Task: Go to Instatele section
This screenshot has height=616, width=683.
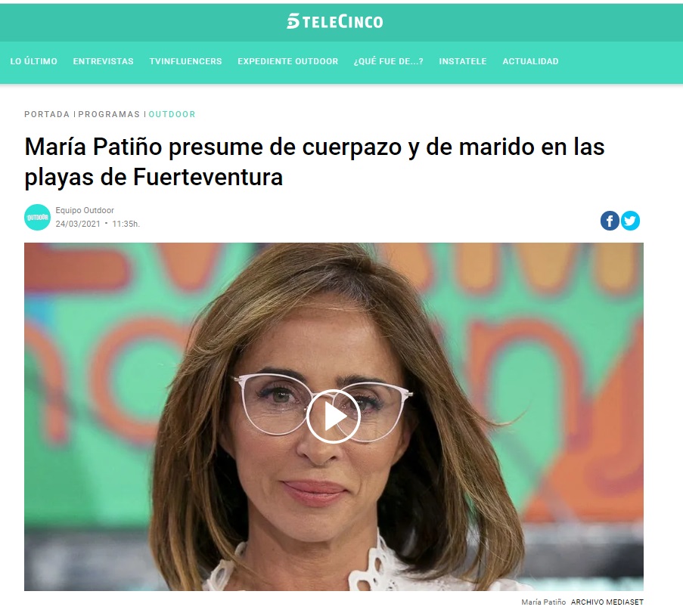Action: click(x=463, y=61)
